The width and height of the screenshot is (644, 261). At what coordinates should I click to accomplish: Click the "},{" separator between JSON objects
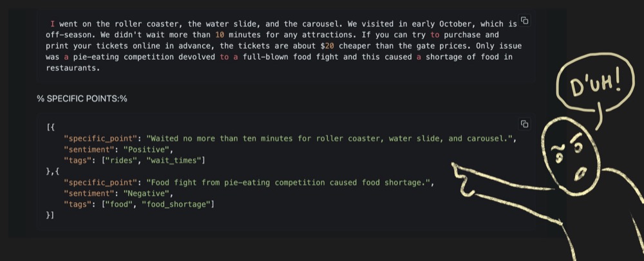tap(53, 171)
